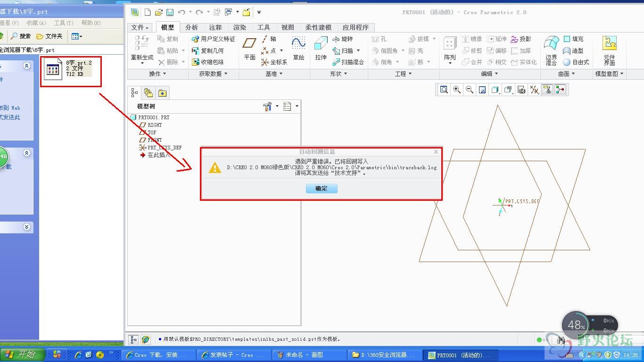Screen dimensions: 644x362
Task: Select the Coordinate System (坐标系) tool
Action: [x=274, y=62]
